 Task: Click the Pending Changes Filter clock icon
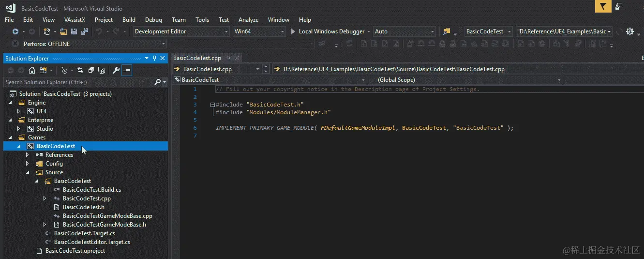pos(64,70)
